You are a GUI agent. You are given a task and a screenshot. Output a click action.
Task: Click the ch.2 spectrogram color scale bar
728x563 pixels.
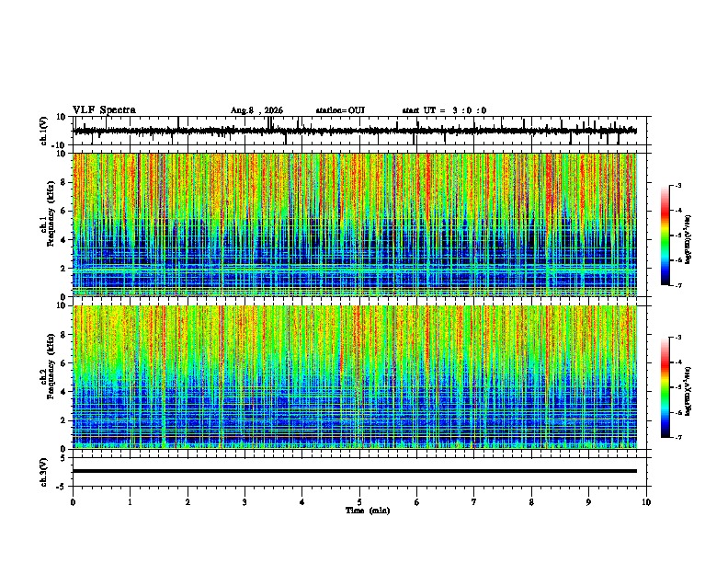[x=665, y=387]
